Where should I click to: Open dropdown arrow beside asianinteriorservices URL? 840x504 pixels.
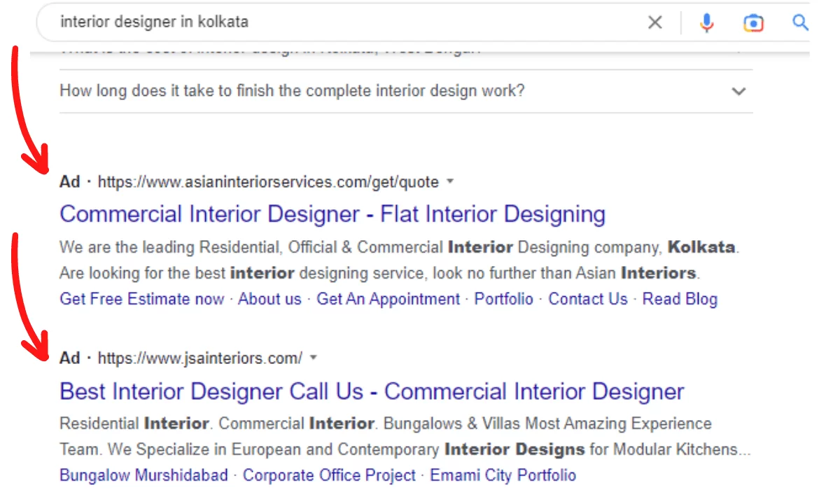(x=450, y=181)
